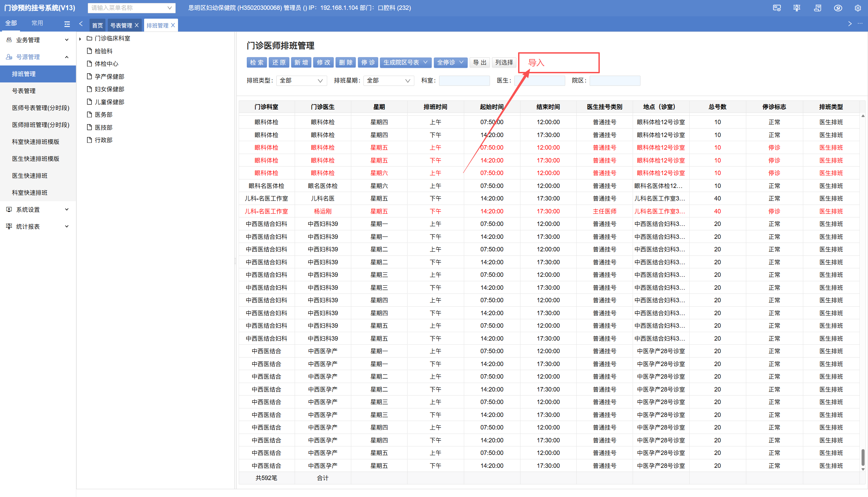Click the SI card-with-eye icon in header
Screen dimensions: 868x497
click(x=776, y=8)
